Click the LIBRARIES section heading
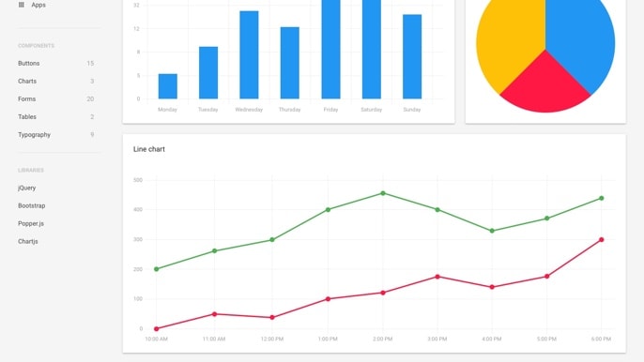 (x=31, y=170)
